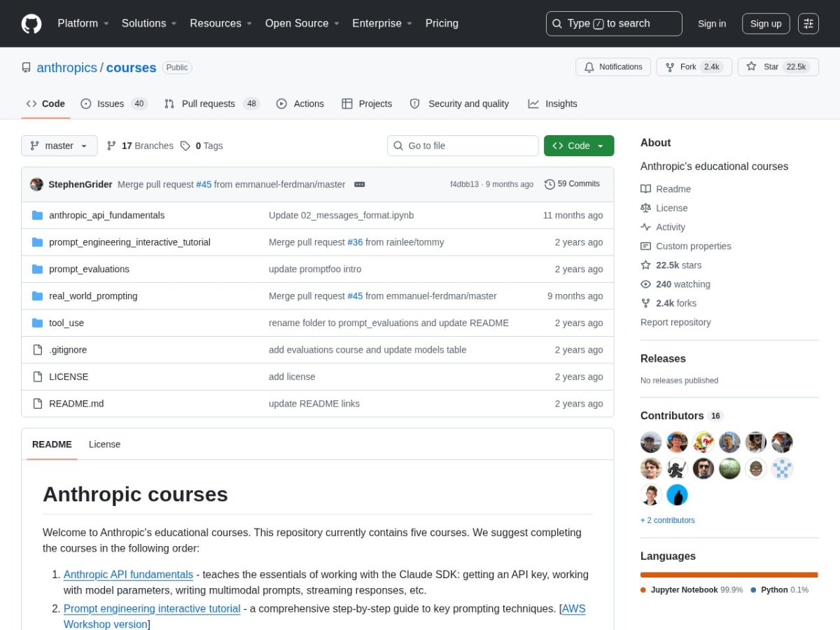This screenshot has width=840, height=630.
Task: Click the note icon beside Custom properties
Action: coord(645,246)
